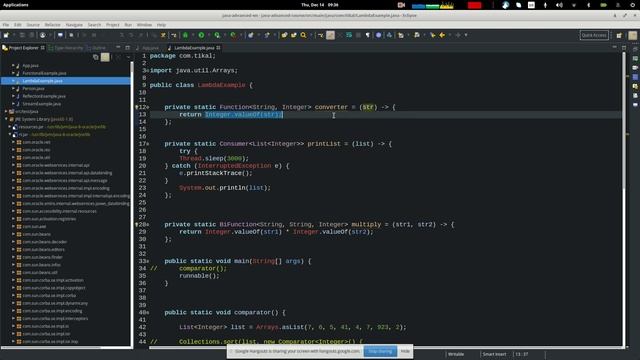640x360 pixels.
Task: Click the Collapse All icon in Project Explorer
Action: [96, 58]
